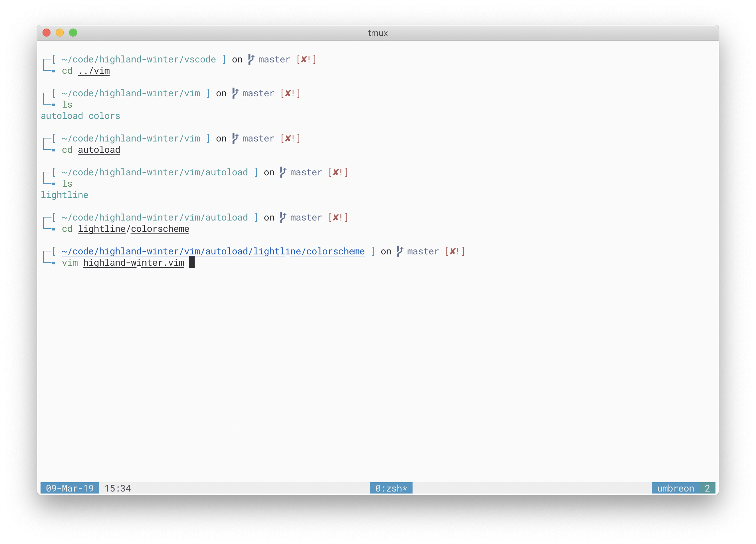Click the colors entry in ls output

[x=104, y=116]
